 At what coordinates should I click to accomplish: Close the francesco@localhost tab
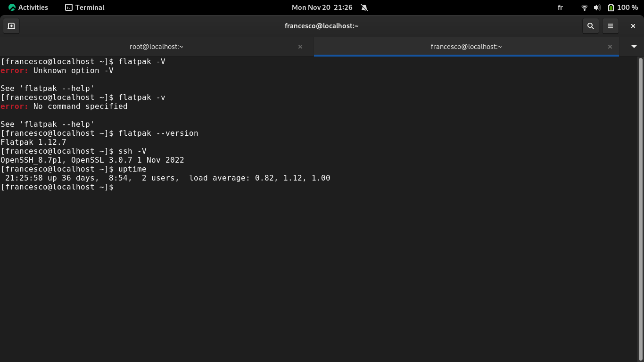(610, 47)
